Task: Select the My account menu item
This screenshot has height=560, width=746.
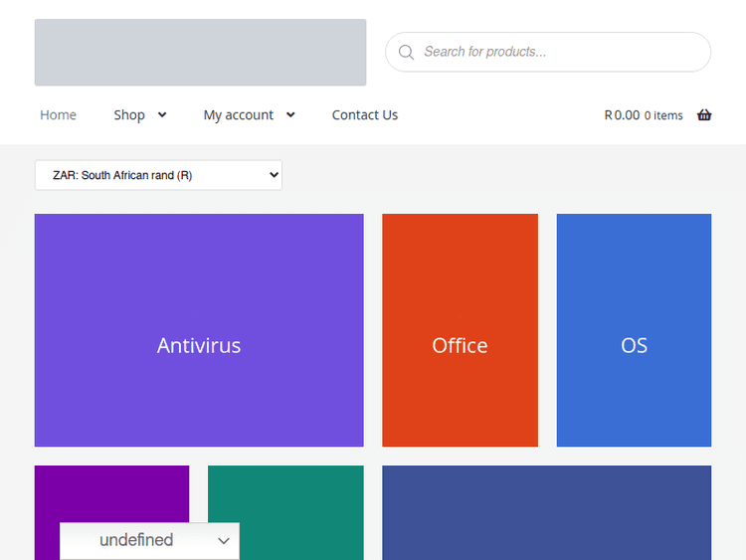Action: click(x=238, y=115)
